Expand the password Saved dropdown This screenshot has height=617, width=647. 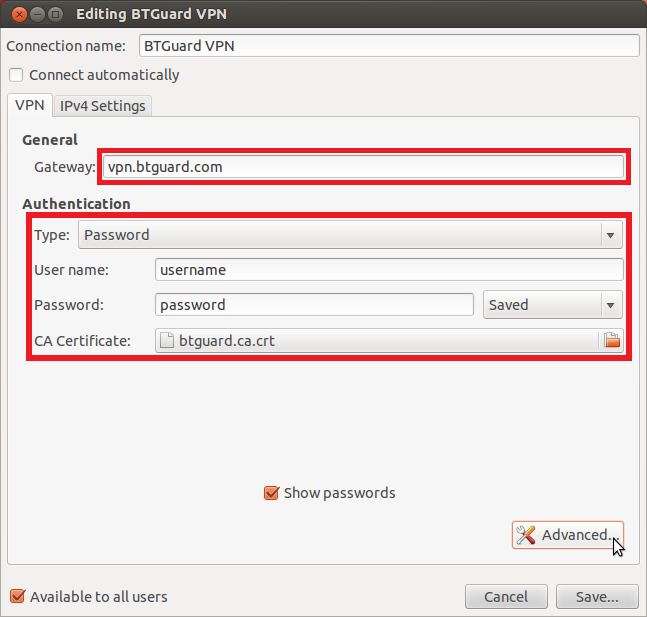click(552, 305)
